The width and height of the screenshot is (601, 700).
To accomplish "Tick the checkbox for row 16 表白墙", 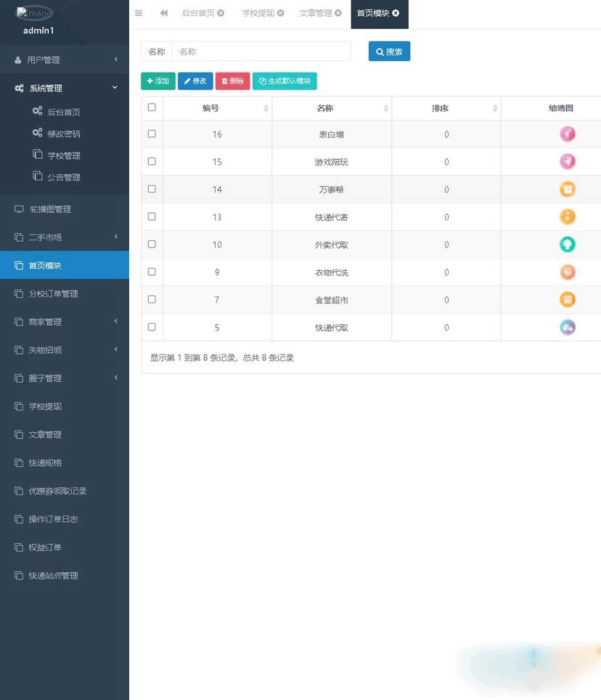I will click(152, 134).
